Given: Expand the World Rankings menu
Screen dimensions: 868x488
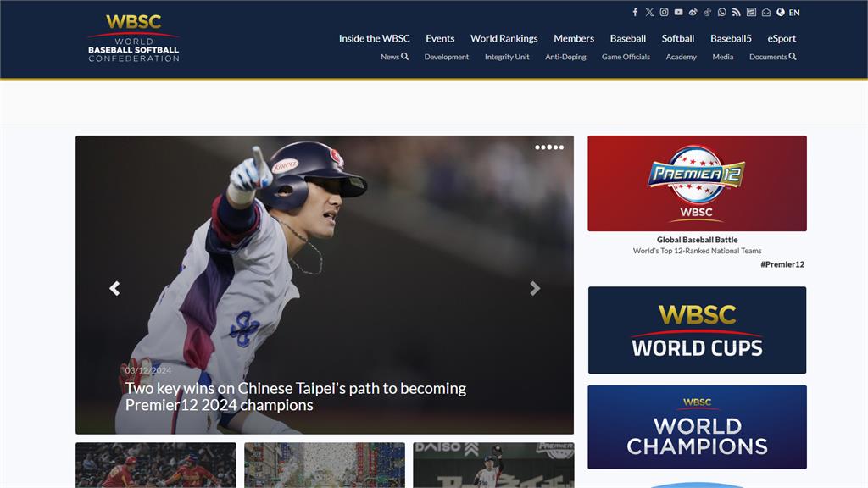Looking at the screenshot, I should click(x=504, y=38).
